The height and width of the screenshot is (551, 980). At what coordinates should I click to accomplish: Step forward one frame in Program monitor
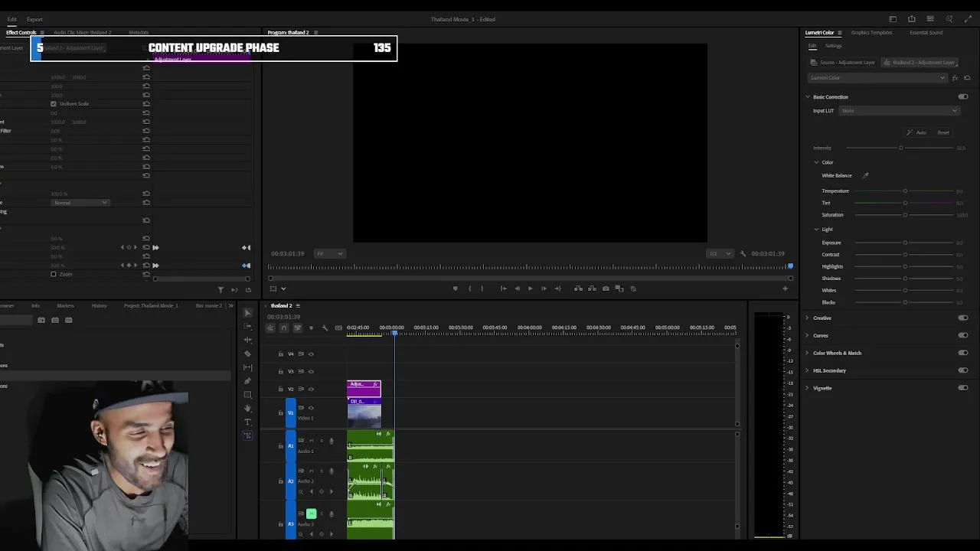[x=544, y=289]
